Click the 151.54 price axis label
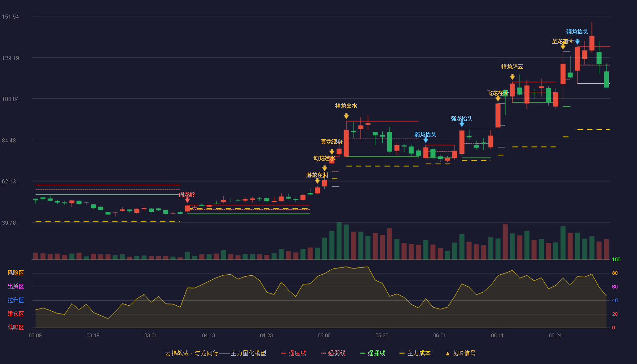637x364 pixels. pyautogui.click(x=10, y=17)
